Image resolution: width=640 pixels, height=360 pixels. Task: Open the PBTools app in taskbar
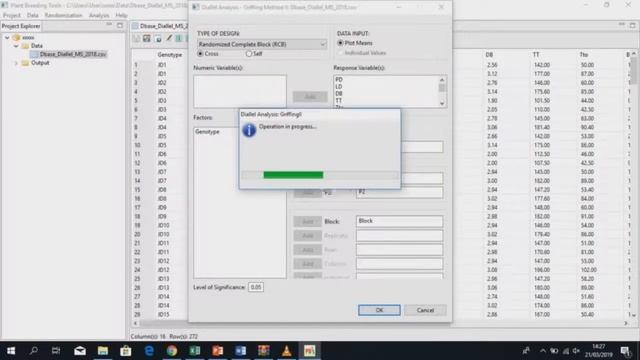coord(309,351)
